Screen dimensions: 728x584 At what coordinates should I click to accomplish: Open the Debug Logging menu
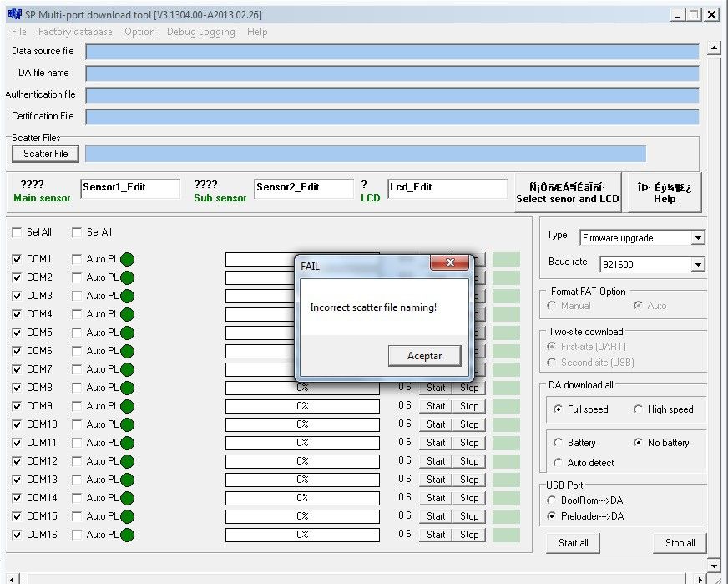click(x=201, y=32)
